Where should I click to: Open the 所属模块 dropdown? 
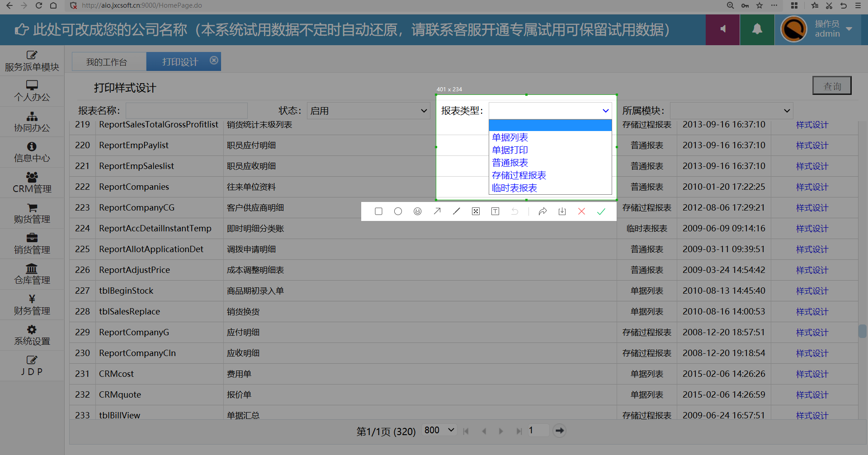point(731,111)
